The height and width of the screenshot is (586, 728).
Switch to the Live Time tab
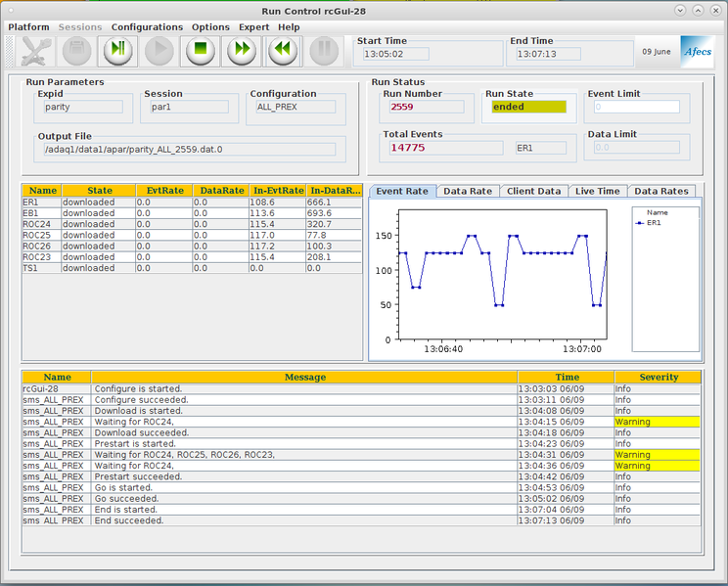(x=598, y=192)
